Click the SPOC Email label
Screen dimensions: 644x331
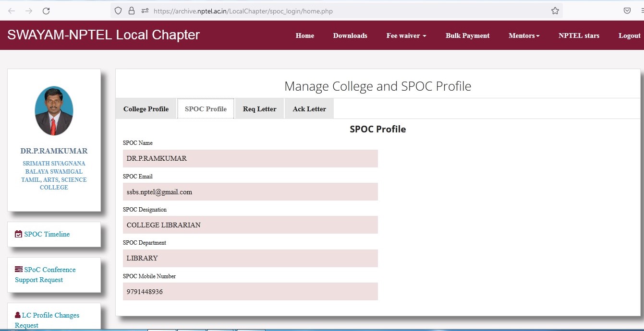pyautogui.click(x=138, y=176)
